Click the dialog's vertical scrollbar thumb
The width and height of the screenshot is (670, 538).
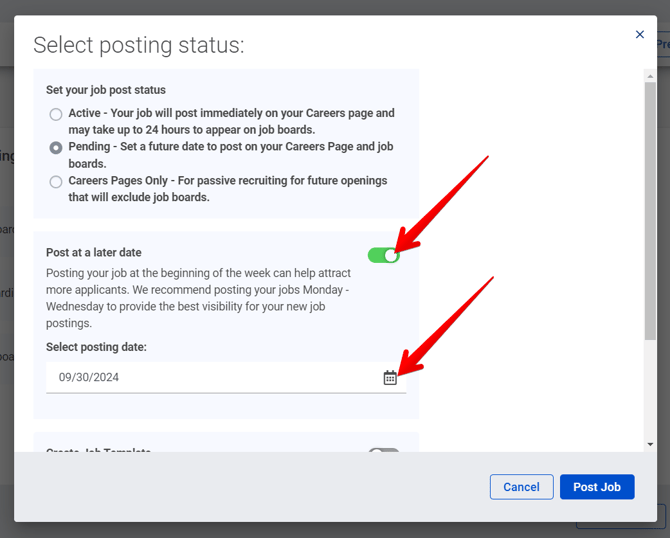651,210
